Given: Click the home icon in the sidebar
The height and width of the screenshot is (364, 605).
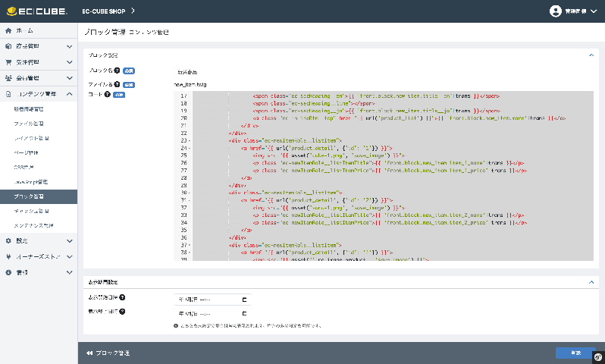Looking at the screenshot, I should [8, 30].
